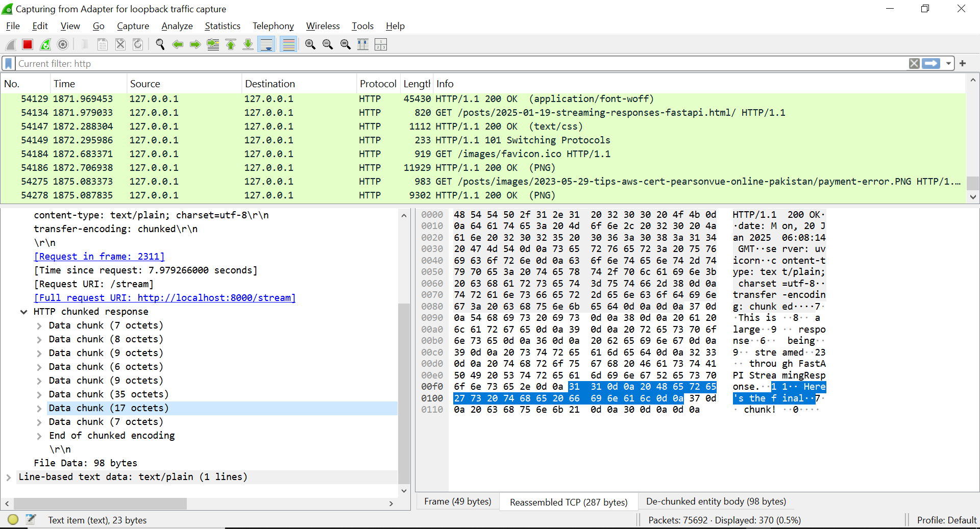Image resolution: width=980 pixels, height=529 pixels.
Task: Expand the Data chunk (17 octets) item
Action: click(x=39, y=408)
